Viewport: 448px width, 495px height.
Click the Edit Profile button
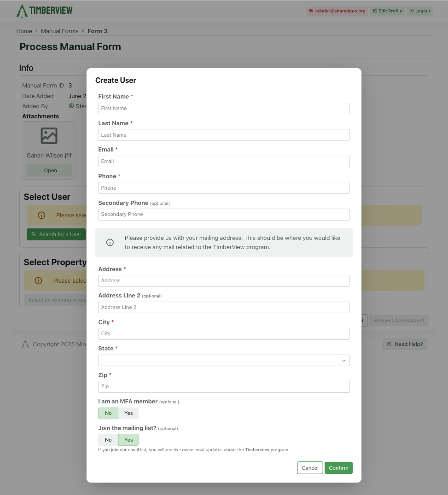(387, 11)
